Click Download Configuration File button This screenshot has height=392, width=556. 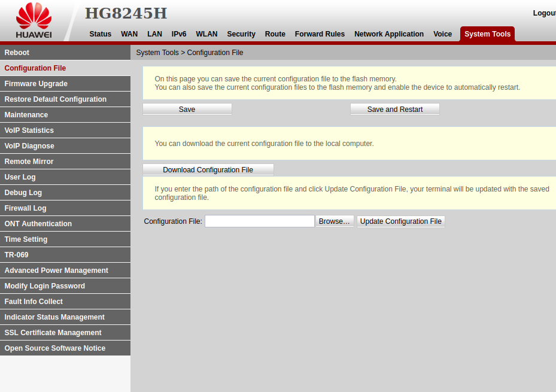point(208,170)
